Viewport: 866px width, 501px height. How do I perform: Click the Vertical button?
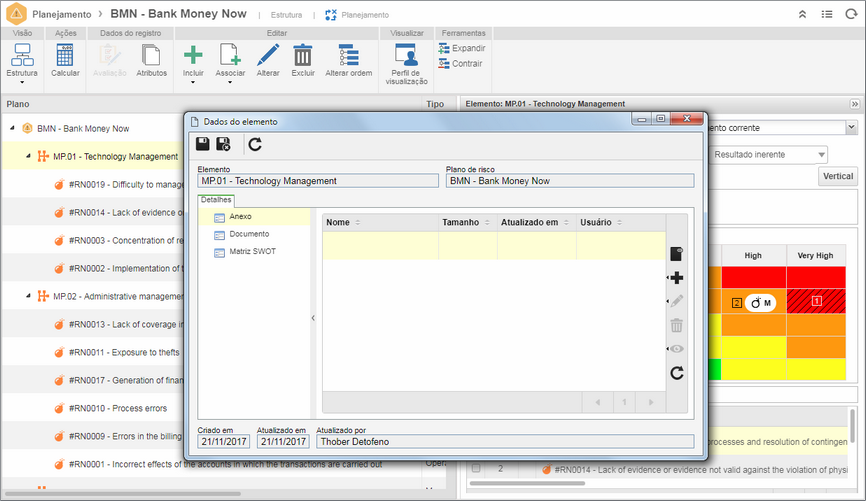click(838, 176)
